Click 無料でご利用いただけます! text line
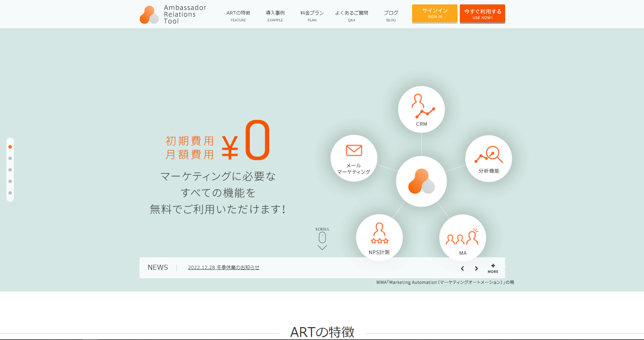 (218, 209)
